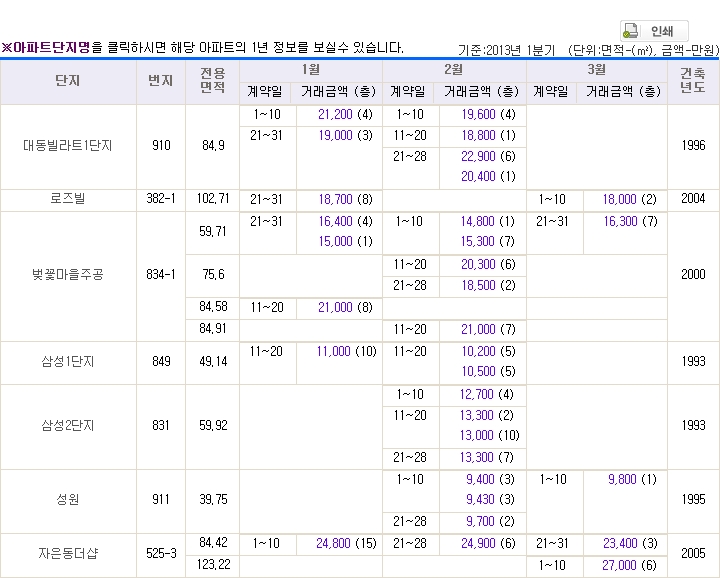Click the 1월 month header
The height and width of the screenshot is (578, 720).
[x=311, y=70]
